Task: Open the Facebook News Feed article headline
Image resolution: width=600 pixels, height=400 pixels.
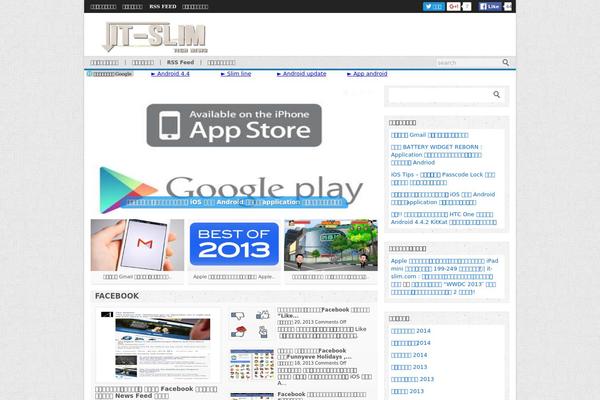Action: pyautogui.click(x=156, y=392)
